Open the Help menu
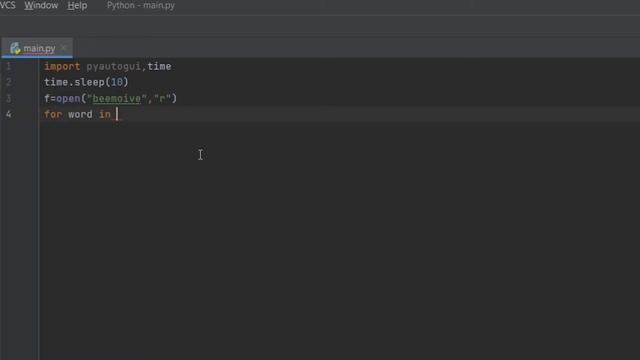This screenshot has width=640, height=360. tap(77, 5)
